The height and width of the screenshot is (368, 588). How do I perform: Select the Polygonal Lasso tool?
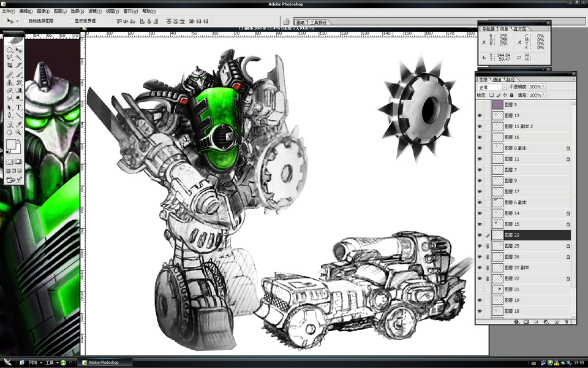[x=10, y=57]
